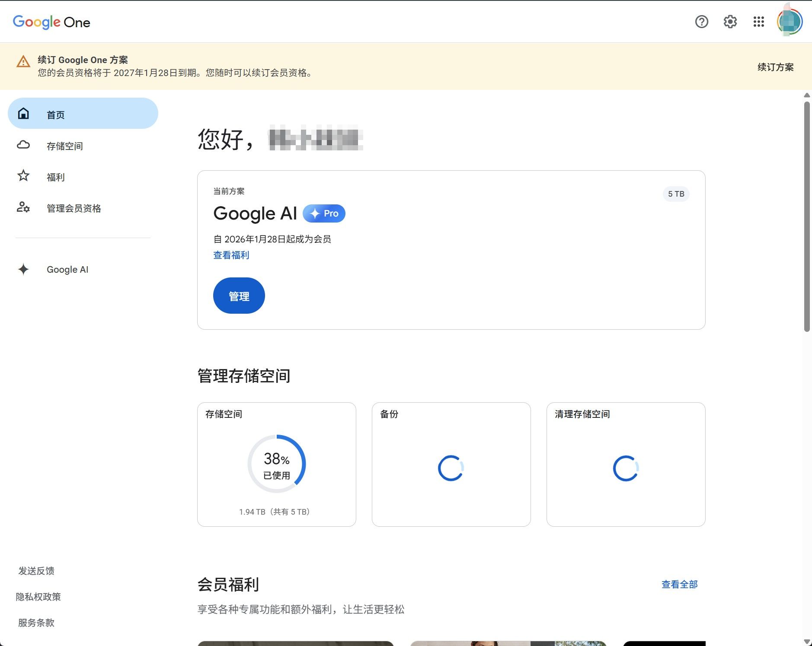812x646 pixels.
Task: Open the 管理会员资格 sidebar item
Action: tap(83, 208)
